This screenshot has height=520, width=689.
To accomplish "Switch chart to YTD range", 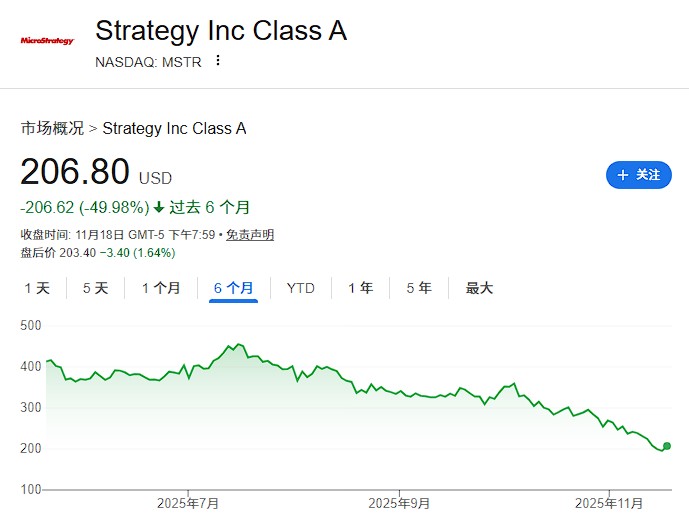I will click(300, 288).
